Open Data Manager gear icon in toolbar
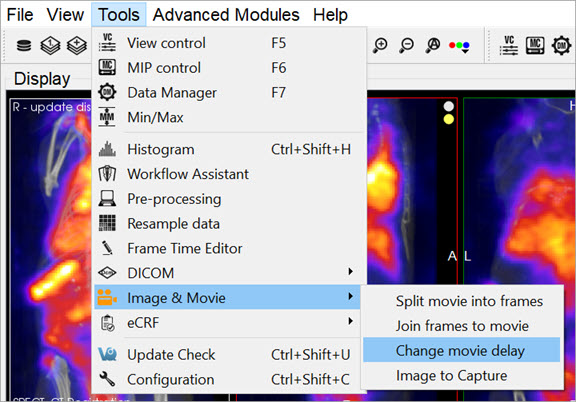The image size is (576, 402). pos(561,46)
